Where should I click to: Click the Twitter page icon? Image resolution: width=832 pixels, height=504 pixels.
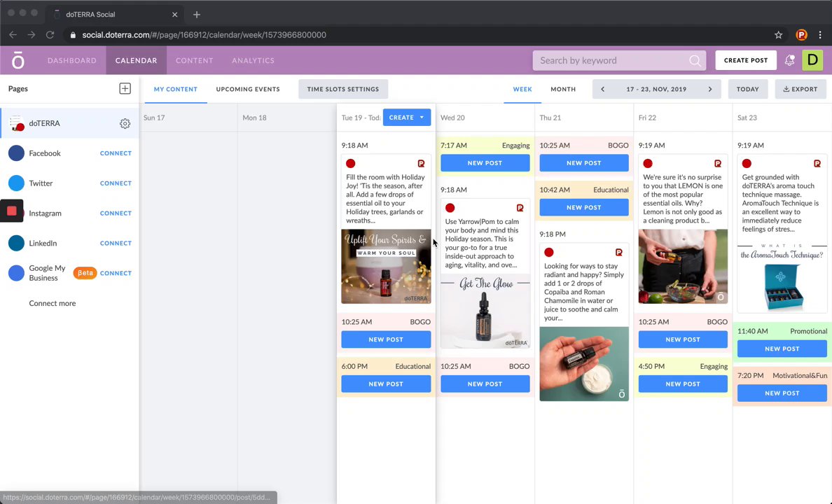pos(16,183)
